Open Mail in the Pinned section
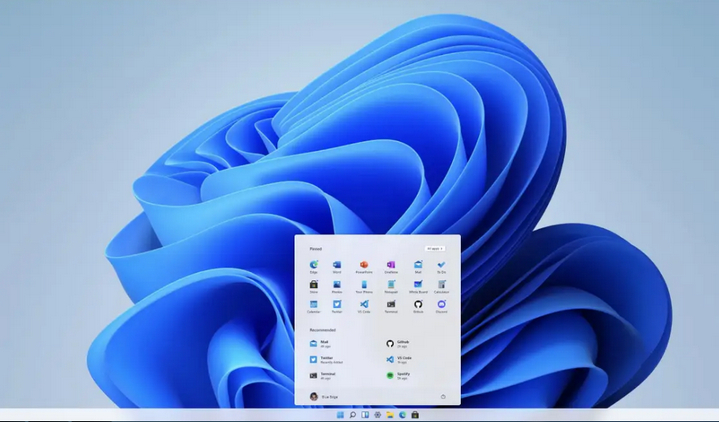The height and width of the screenshot is (422, 719). tap(418, 267)
